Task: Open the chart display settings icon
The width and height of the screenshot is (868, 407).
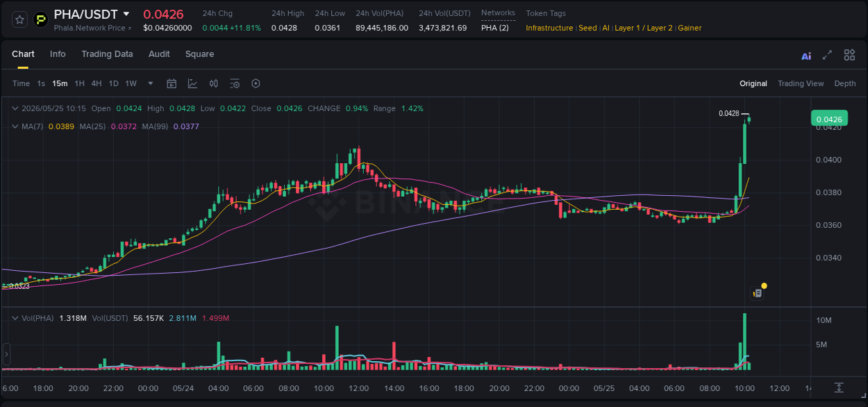Action: pos(235,83)
